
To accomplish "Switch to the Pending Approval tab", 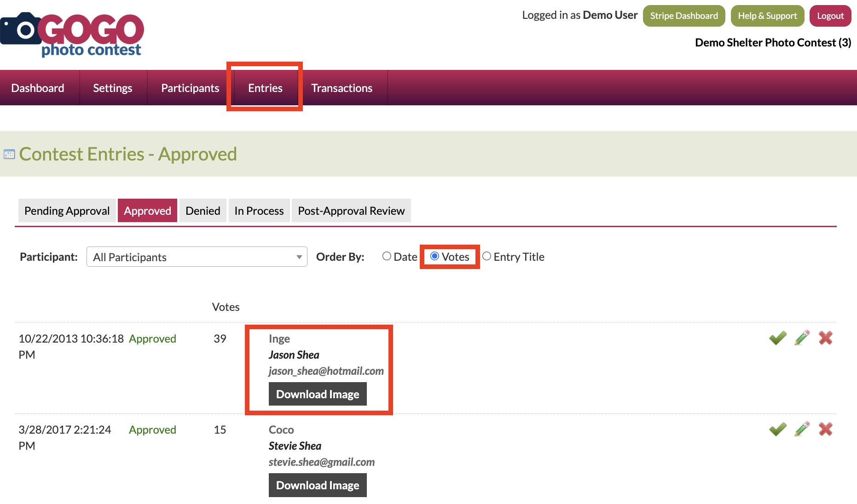I will (x=67, y=211).
